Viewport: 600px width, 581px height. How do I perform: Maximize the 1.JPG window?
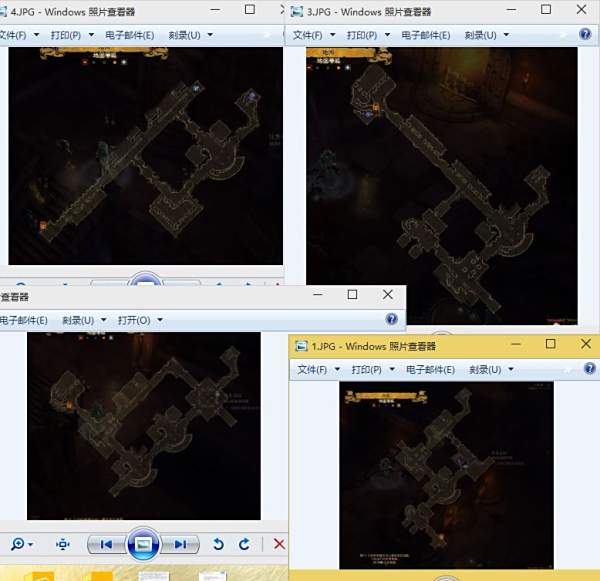(x=550, y=344)
